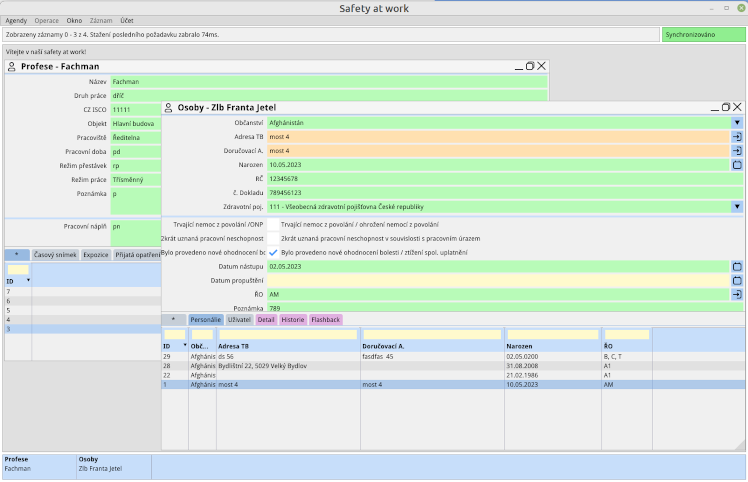Open the Operace menu
Image resolution: width=748 pixels, height=482 pixels.
[46, 21]
